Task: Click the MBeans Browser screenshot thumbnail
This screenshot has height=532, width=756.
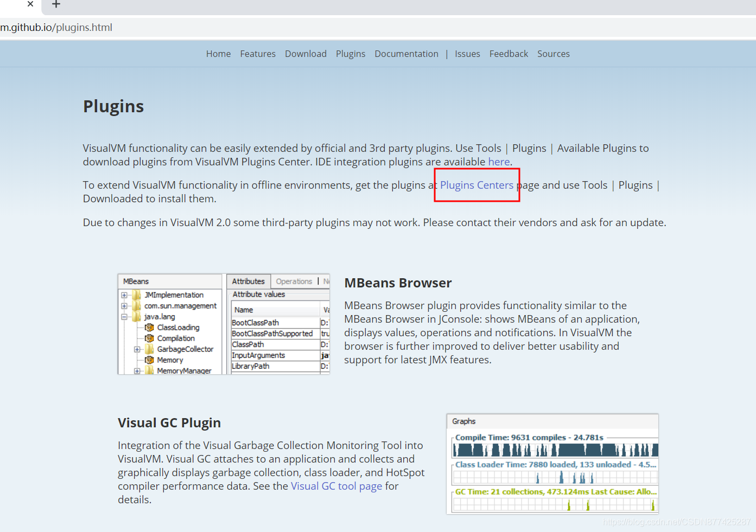Action: click(224, 324)
